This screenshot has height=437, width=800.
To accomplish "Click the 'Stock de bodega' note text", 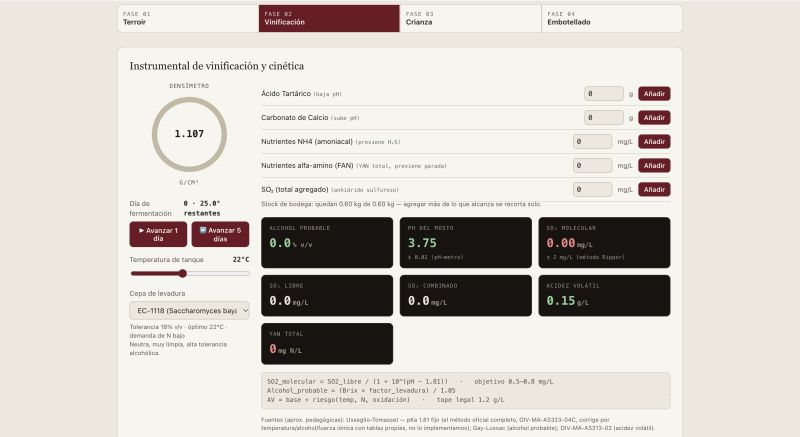I will click(x=401, y=204).
